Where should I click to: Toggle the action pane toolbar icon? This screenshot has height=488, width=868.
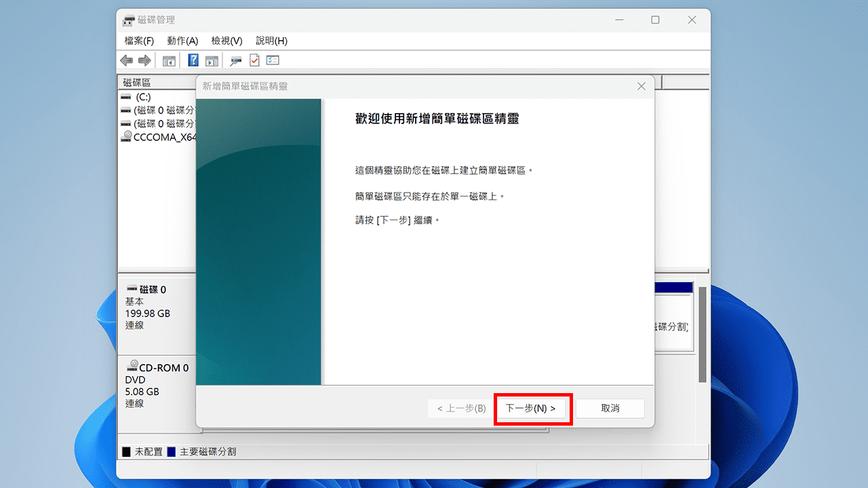tap(212, 60)
